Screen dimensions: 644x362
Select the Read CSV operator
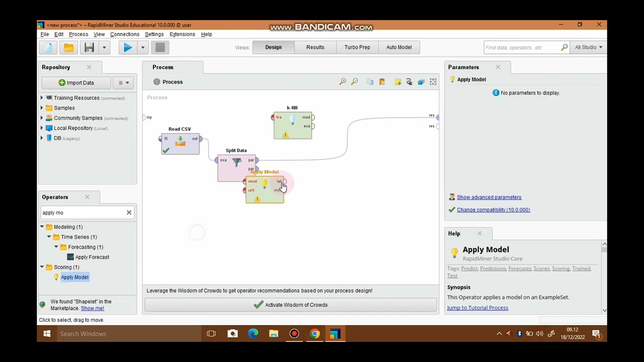pos(180,144)
